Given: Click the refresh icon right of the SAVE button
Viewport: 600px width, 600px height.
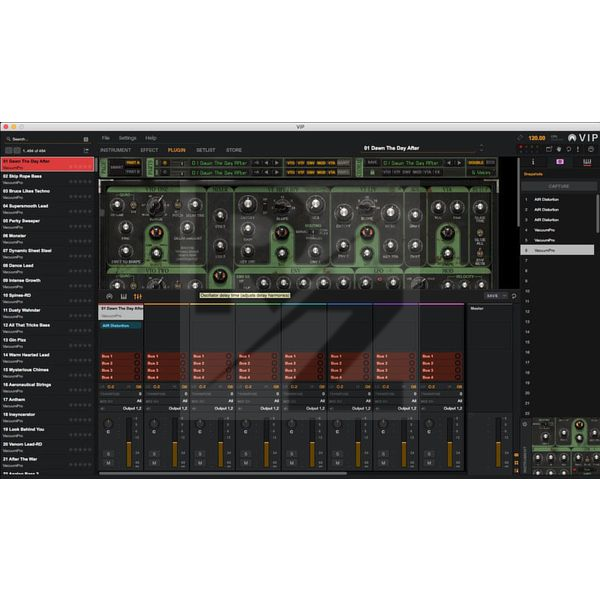Looking at the screenshot, I should (514, 296).
